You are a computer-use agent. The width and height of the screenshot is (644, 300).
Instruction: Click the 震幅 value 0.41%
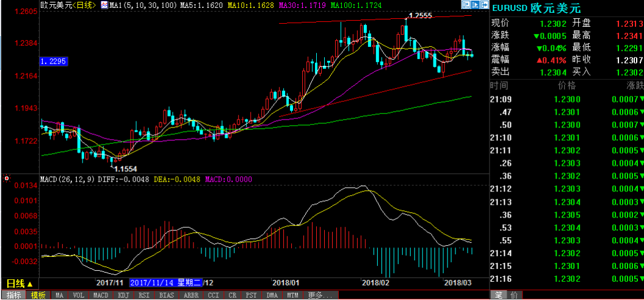click(551, 60)
